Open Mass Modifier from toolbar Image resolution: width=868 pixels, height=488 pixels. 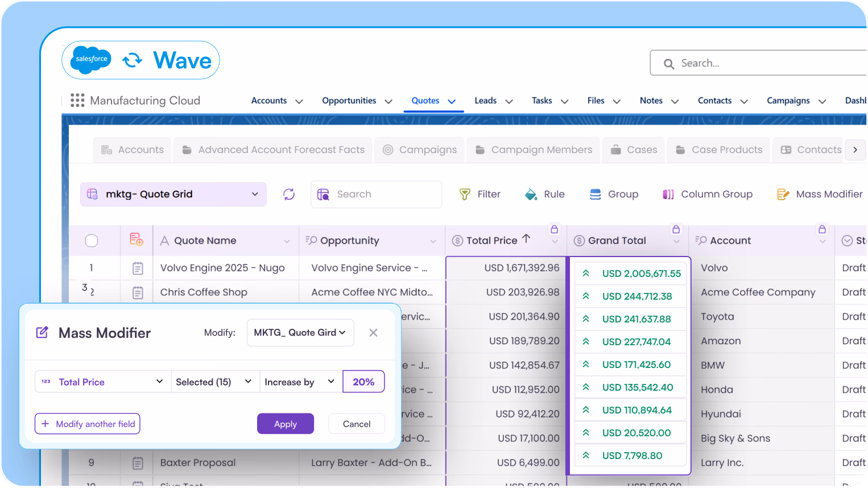pyautogui.click(x=820, y=195)
